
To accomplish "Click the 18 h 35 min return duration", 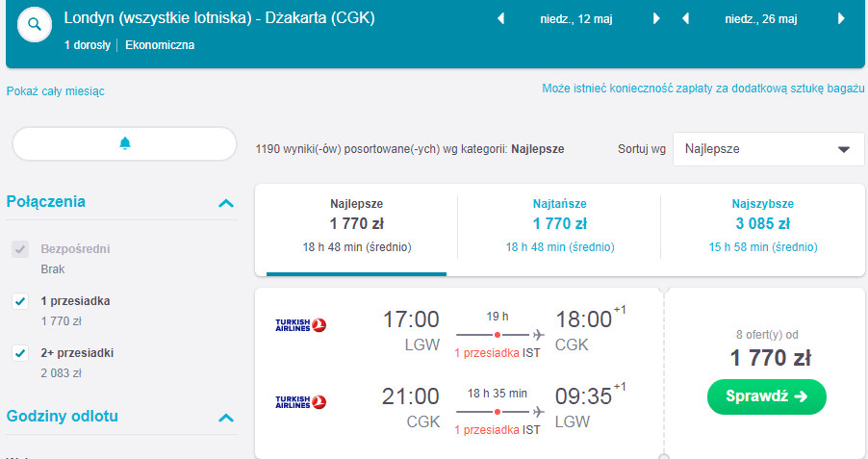I will [x=498, y=394].
